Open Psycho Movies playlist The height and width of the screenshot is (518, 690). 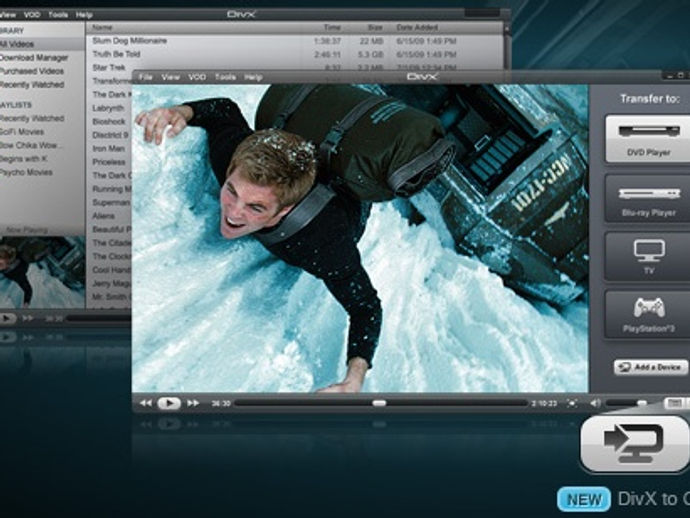pyautogui.click(x=26, y=172)
